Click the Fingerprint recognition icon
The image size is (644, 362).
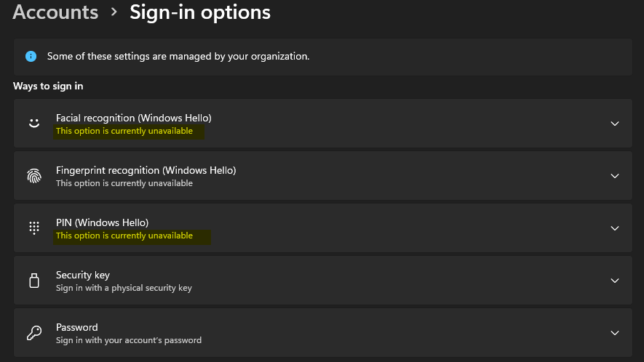(34, 176)
